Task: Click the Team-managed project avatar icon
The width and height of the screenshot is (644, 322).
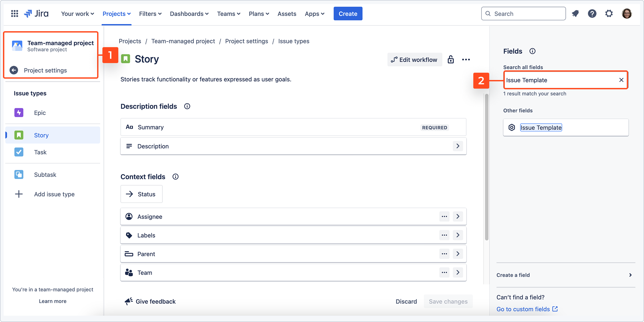Action: (17, 46)
